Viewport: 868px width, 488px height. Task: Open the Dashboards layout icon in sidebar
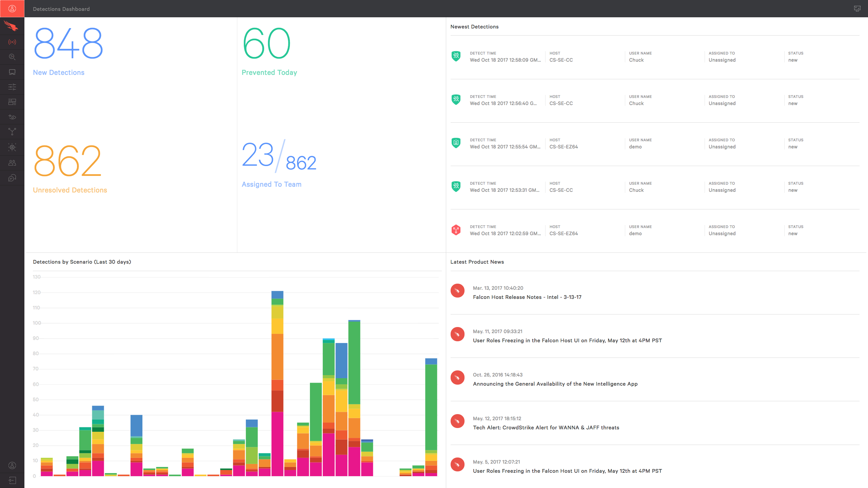(x=12, y=102)
